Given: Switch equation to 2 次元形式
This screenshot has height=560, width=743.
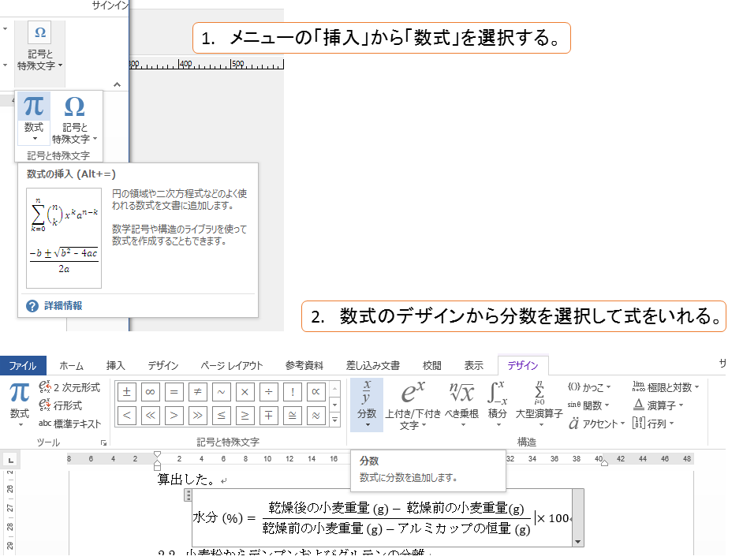Looking at the screenshot, I should [x=70, y=388].
